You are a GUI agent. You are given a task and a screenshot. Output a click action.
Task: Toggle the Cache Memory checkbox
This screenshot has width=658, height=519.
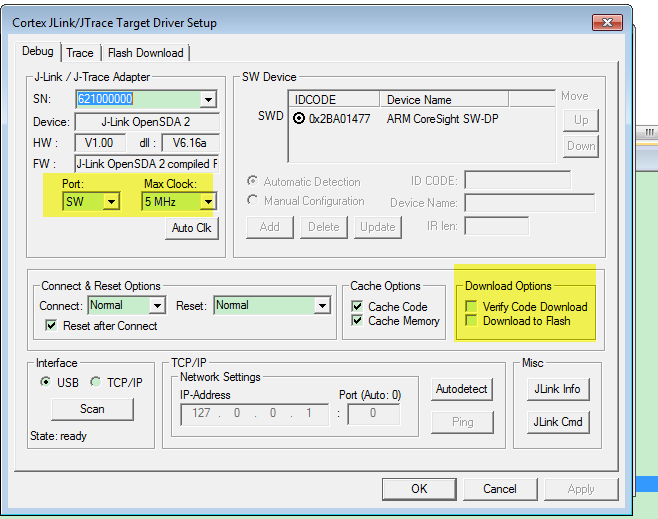coord(357,321)
